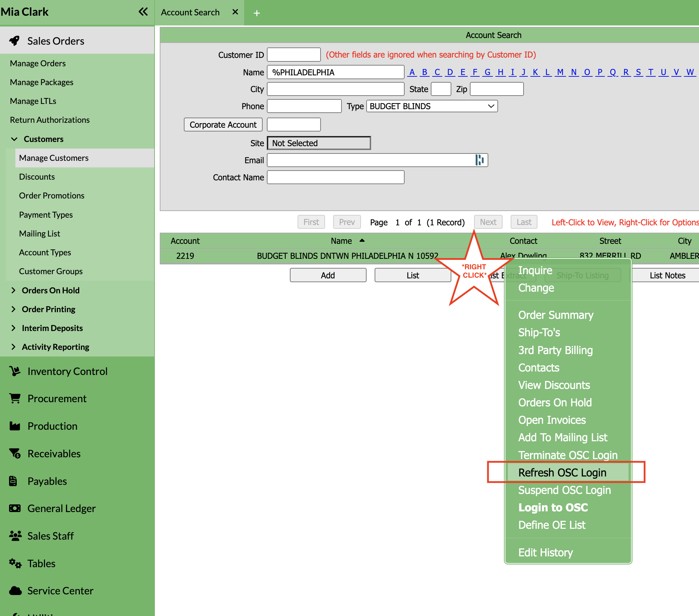Screen dimensions: 699x616
Task: Click the Service Center cloud icon
Action: (x=15, y=591)
